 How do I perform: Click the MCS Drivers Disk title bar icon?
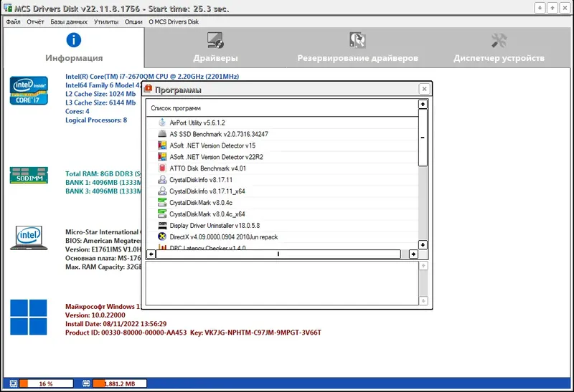tap(8, 8)
